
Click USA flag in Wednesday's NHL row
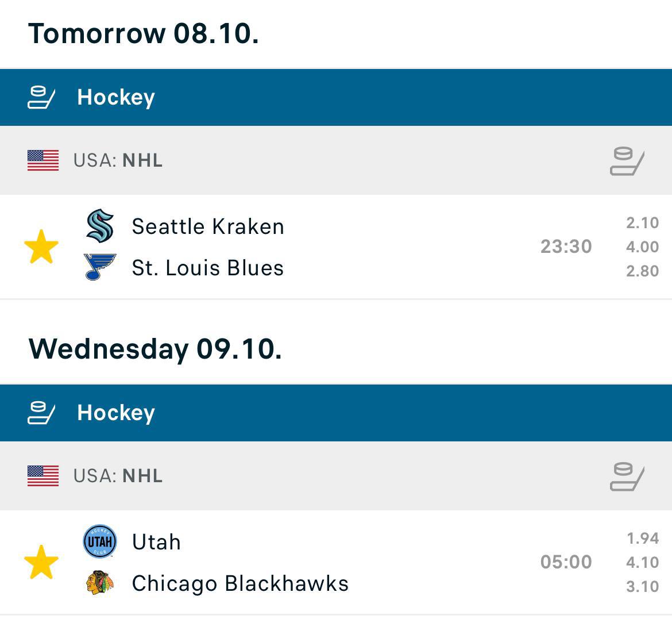tap(43, 476)
